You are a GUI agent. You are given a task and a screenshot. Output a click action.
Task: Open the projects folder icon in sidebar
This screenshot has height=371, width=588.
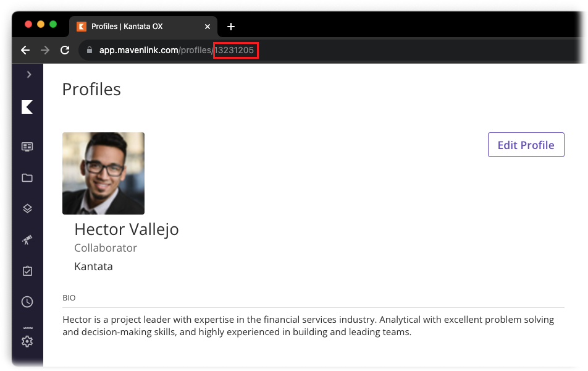point(27,177)
